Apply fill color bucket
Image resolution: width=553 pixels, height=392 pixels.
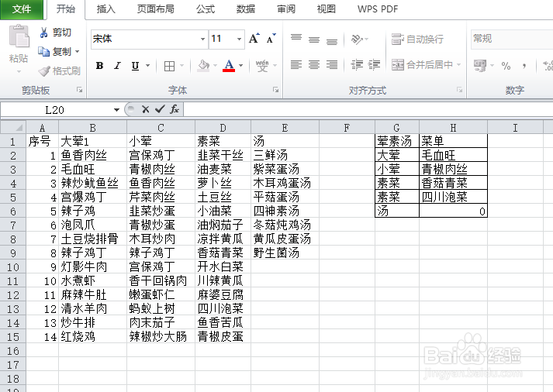203,65
